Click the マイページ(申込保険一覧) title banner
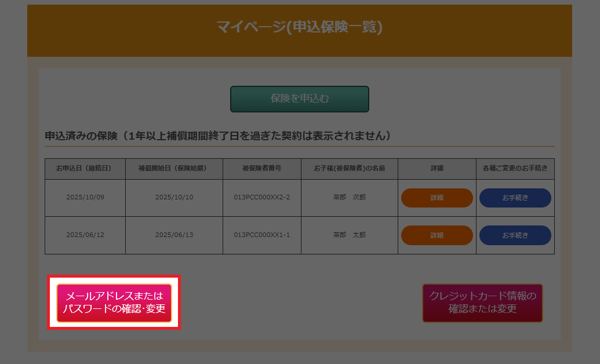This screenshot has height=364, width=600. pos(299,27)
